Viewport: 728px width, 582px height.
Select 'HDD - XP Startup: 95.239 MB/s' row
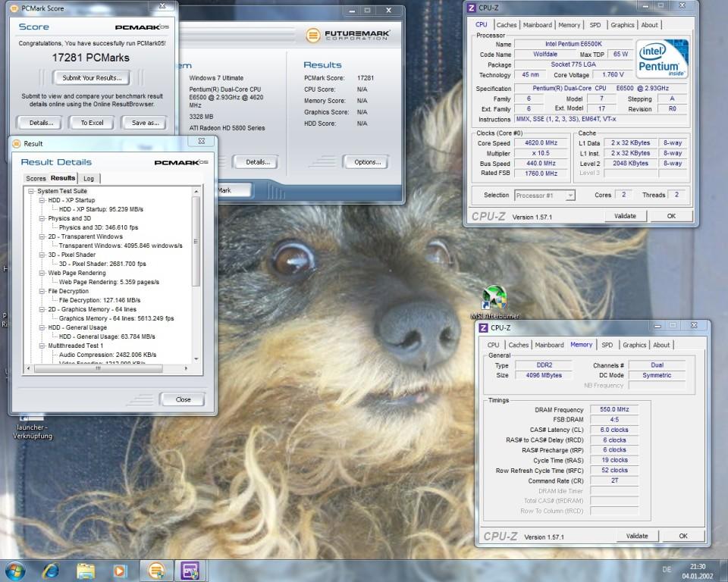click(101, 209)
